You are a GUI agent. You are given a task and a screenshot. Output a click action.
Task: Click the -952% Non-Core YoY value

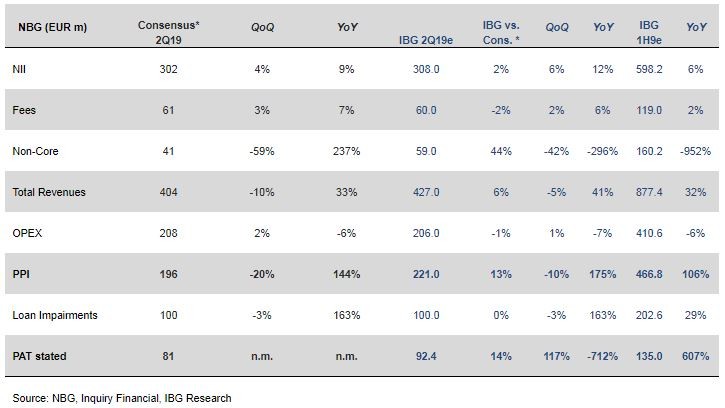[x=699, y=151]
